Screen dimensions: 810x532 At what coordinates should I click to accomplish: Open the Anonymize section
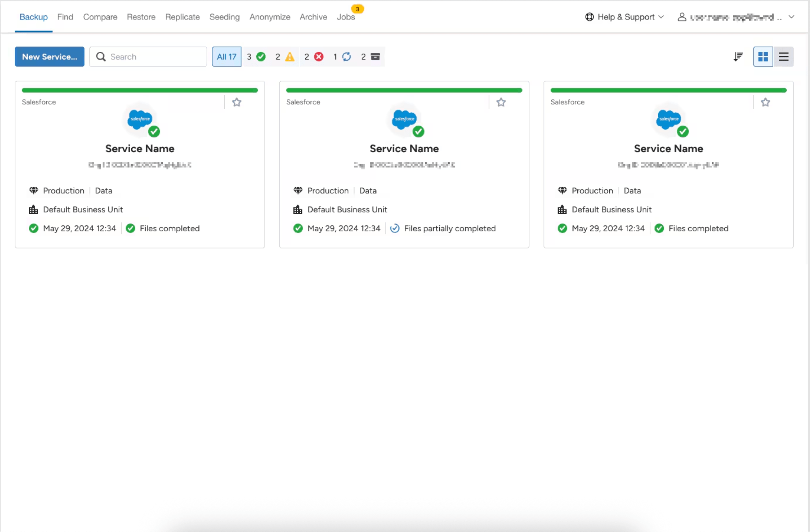pos(270,17)
